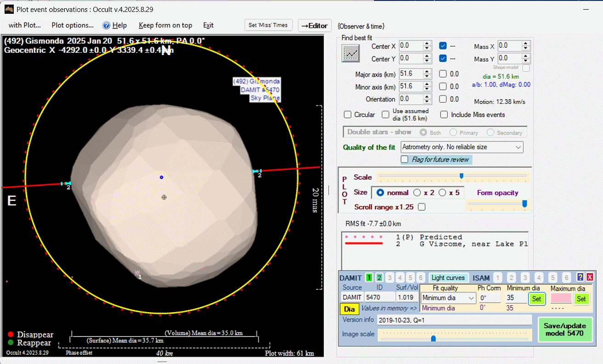Increase Major axis value with up arrow
Image resolution: width=603 pixels, height=364 pixels.
click(x=427, y=71)
